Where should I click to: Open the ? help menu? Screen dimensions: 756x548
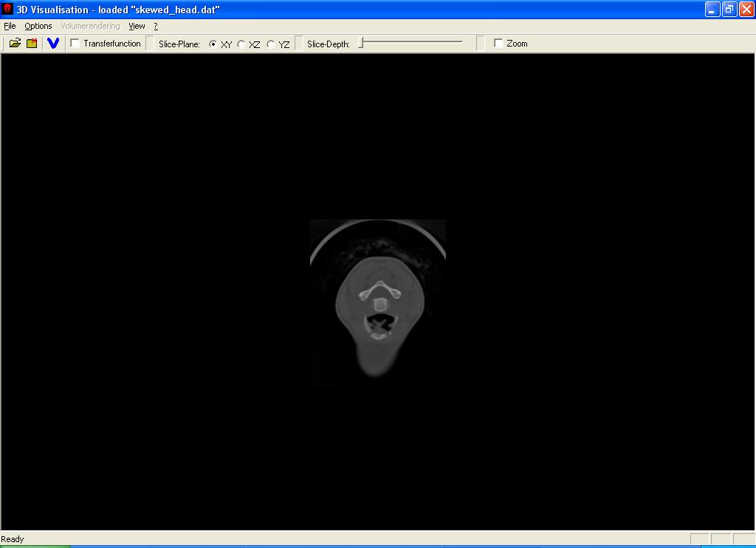(x=156, y=26)
